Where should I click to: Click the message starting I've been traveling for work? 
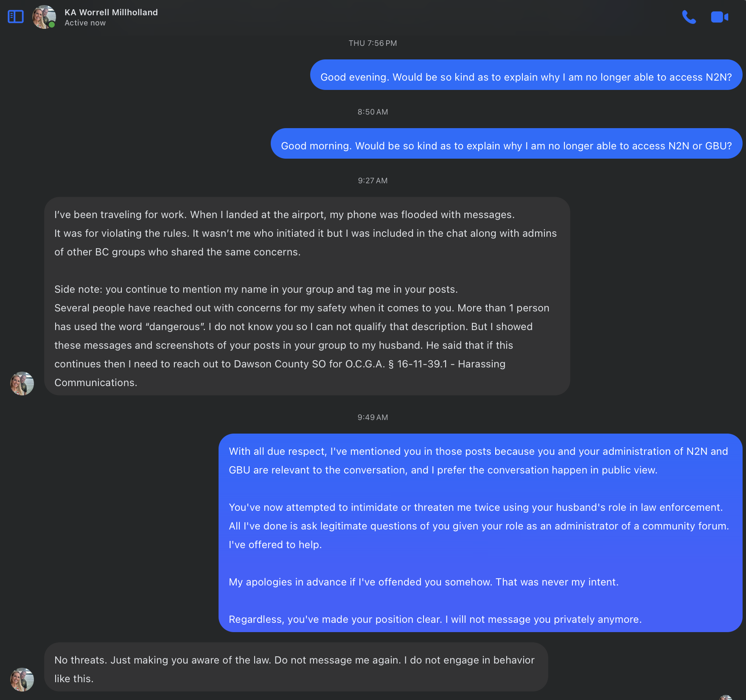[x=307, y=296]
